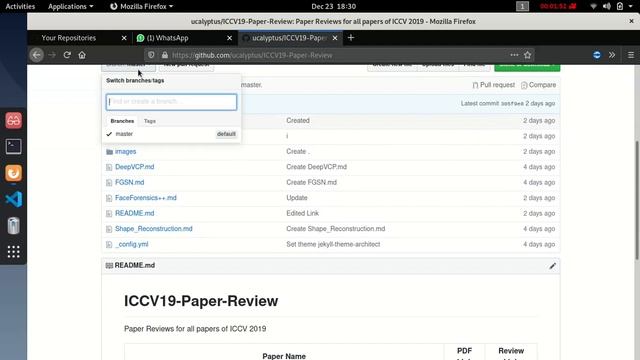Open the trash icon in the dock
The image size is (640, 360).
click(13, 225)
